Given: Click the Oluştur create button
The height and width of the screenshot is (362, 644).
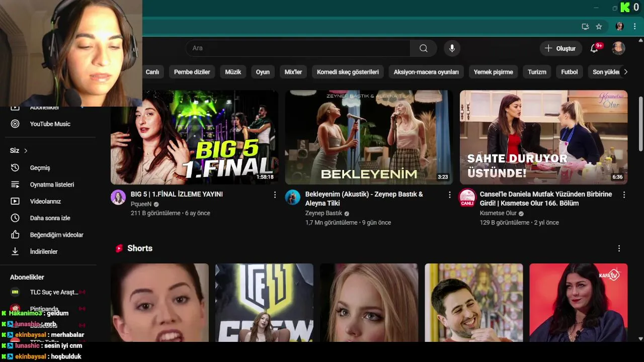Looking at the screenshot, I should click(560, 48).
